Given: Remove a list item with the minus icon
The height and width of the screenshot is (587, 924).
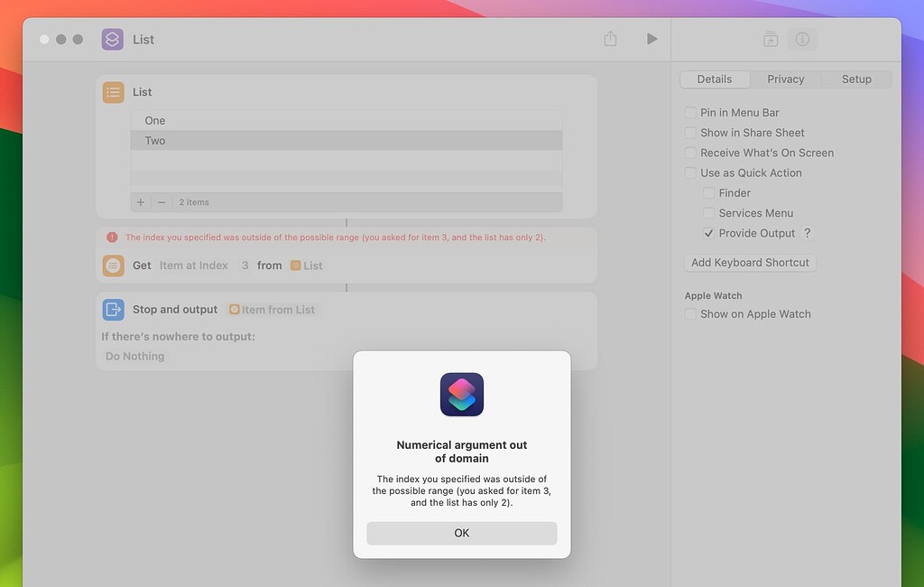Looking at the screenshot, I should (162, 201).
